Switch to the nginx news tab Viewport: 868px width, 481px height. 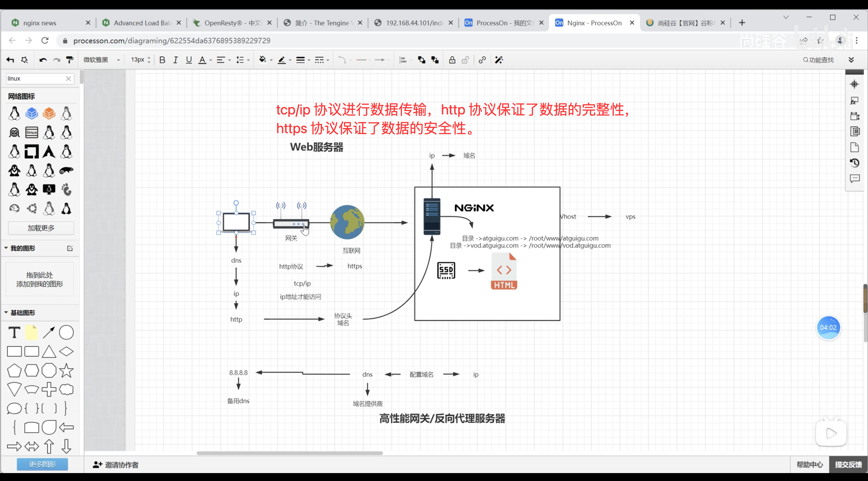point(39,23)
